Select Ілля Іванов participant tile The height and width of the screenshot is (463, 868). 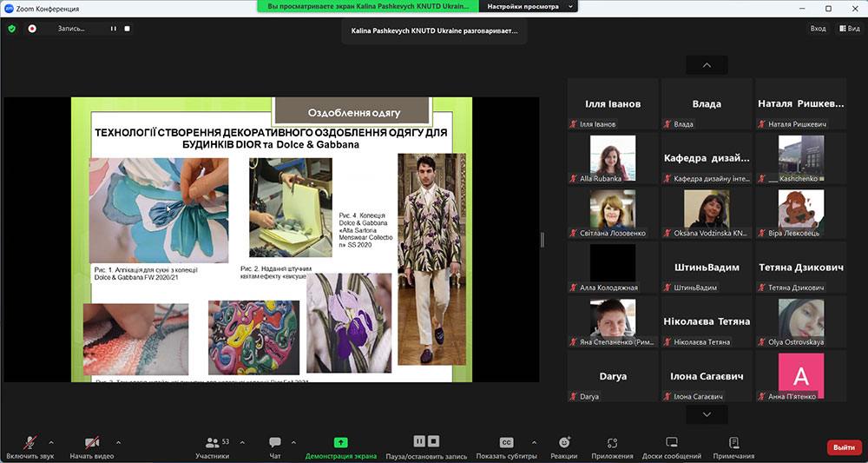613,103
